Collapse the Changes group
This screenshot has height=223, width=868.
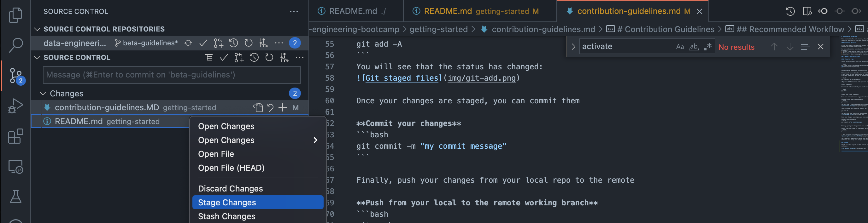[43, 94]
